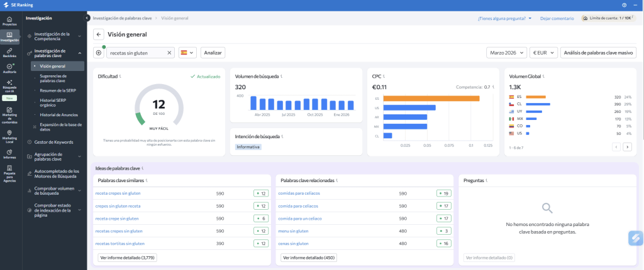Open the help question-mark icon in top bar
The width and height of the screenshot is (644, 270).
point(624,5)
